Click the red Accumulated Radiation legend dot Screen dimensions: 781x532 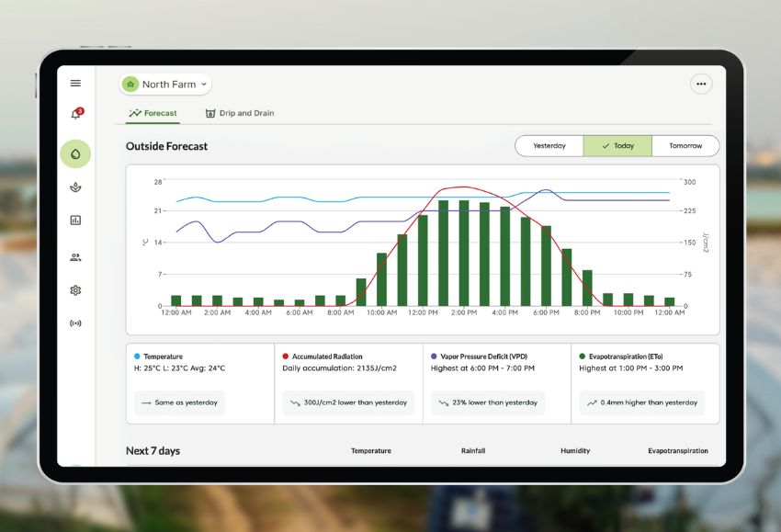tap(286, 357)
